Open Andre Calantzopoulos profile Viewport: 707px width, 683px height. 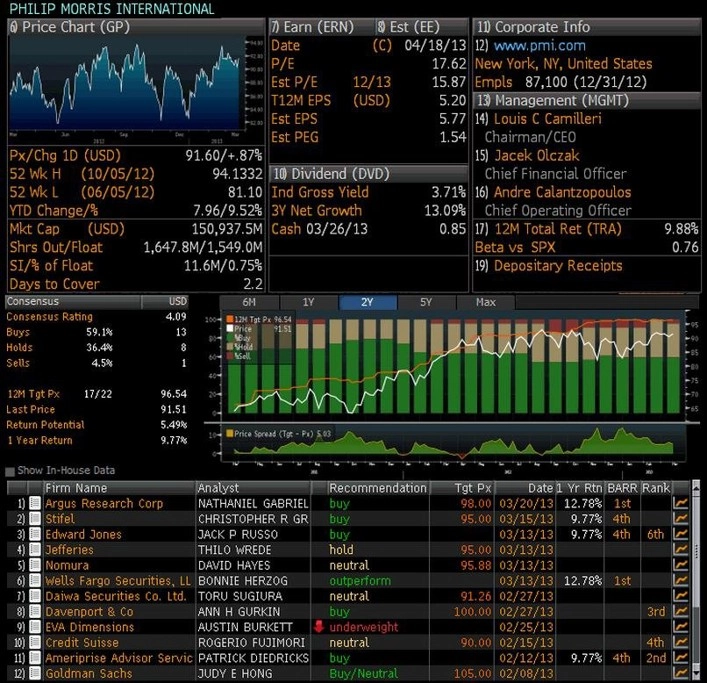click(562, 192)
